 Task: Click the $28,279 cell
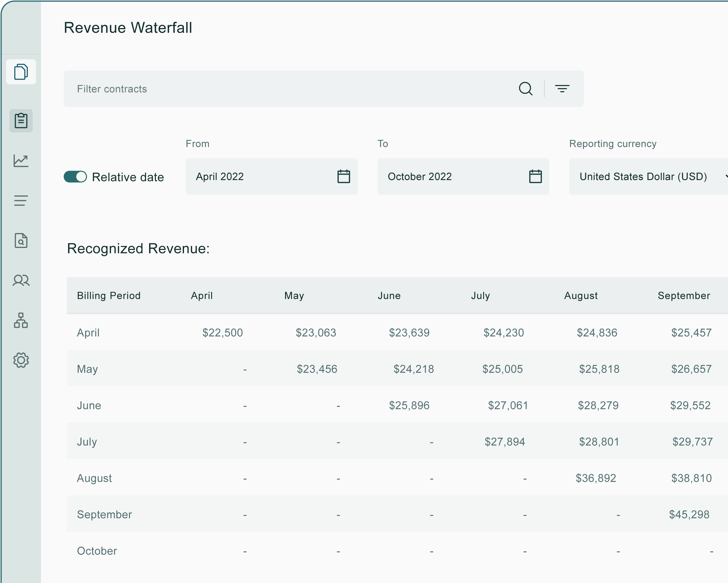[598, 405]
